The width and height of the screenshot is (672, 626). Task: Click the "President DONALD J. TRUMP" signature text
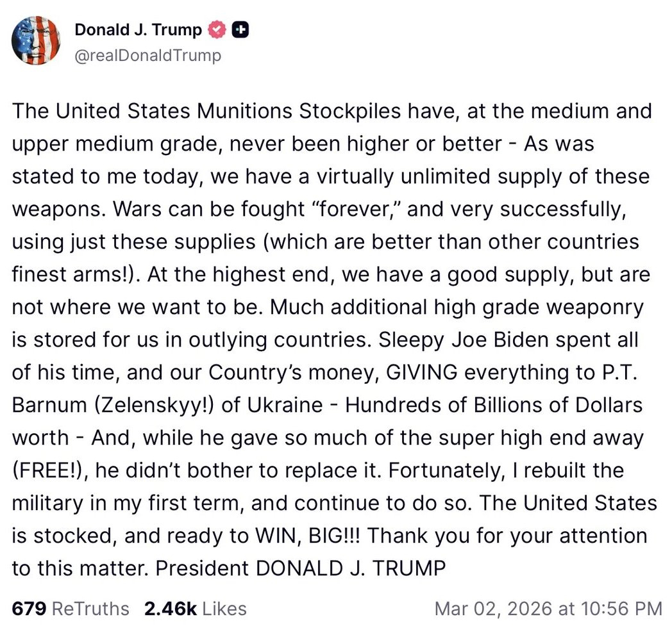[300, 568]
